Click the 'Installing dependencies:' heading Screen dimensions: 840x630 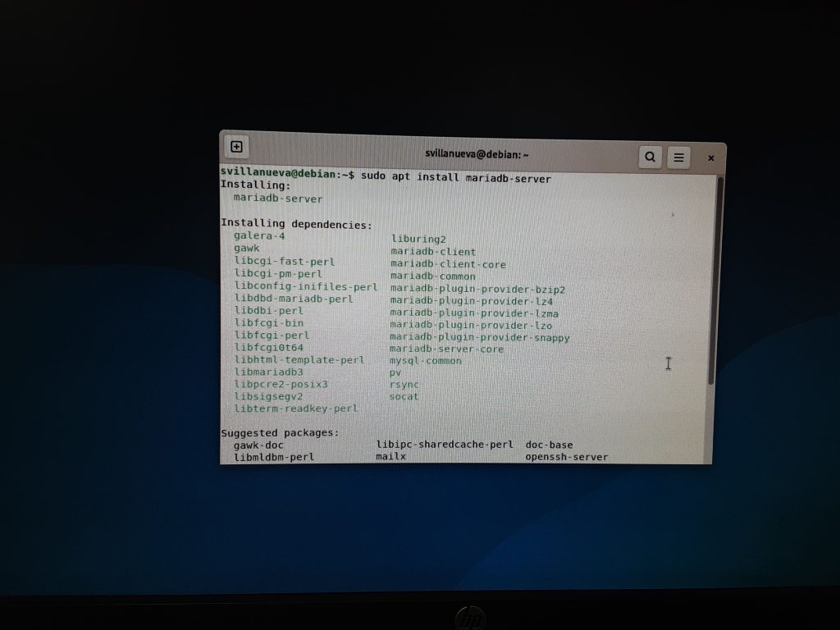(296, 223)
